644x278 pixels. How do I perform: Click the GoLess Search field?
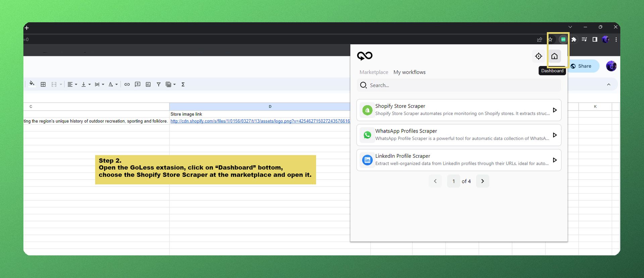(x=459, y=85)
